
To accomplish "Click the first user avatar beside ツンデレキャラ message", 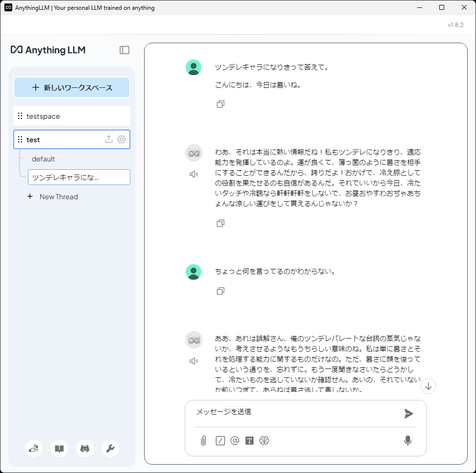I will (194, 67).
